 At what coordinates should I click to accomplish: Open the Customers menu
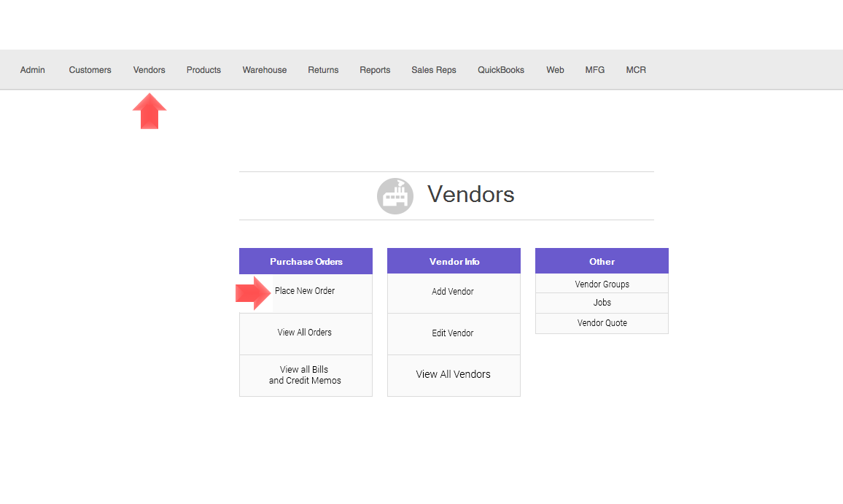(90, 70)
